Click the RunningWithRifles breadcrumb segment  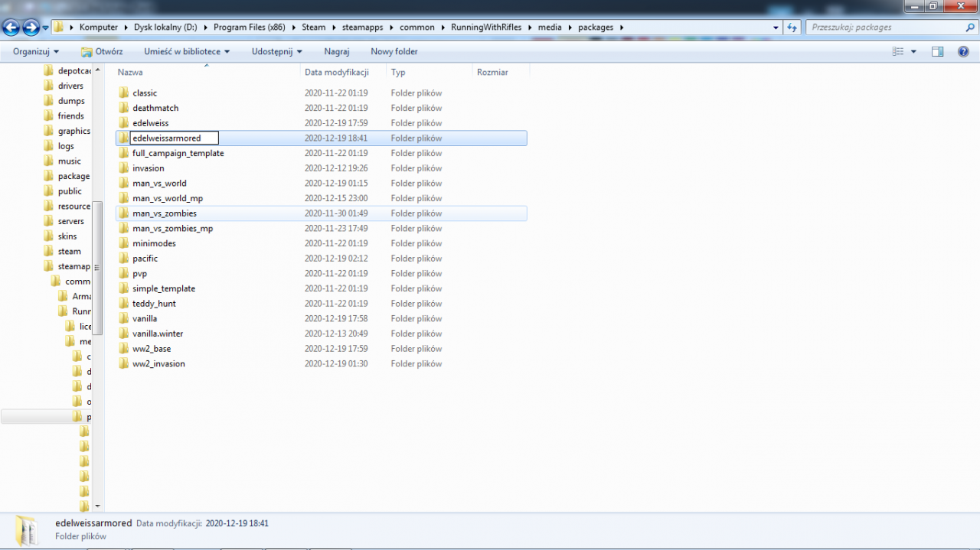(x=486, y=28)
